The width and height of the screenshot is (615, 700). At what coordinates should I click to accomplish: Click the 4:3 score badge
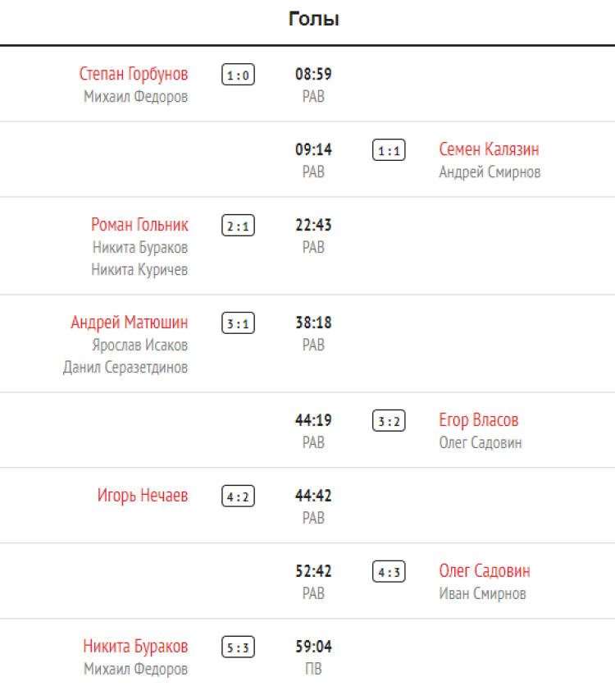pyautogui.click(x=389, y=572)
